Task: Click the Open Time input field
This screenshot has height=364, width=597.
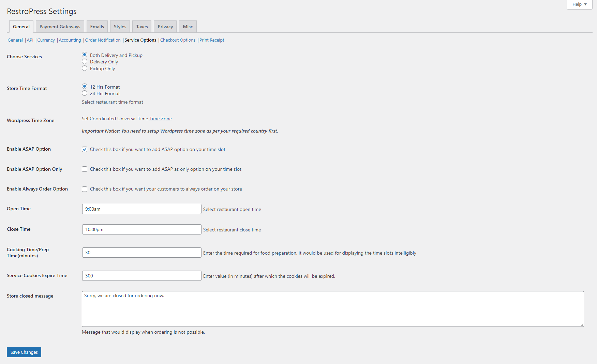Action: click(141, 209)
